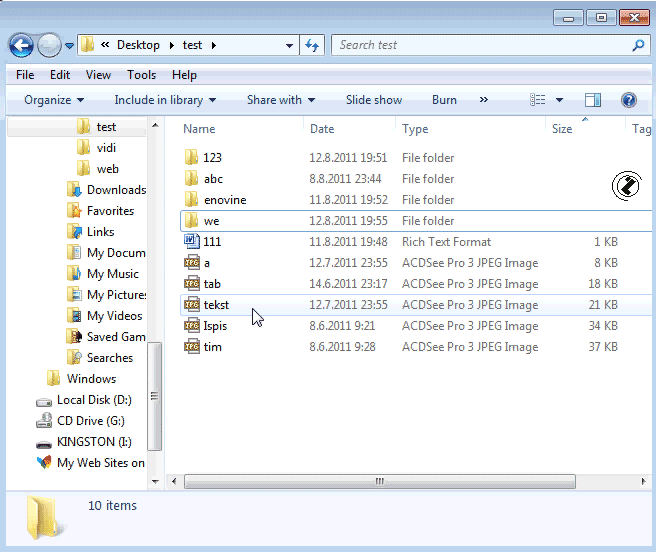Click the Help question mark icon
The image size is (656, 552).
[629, 100]
